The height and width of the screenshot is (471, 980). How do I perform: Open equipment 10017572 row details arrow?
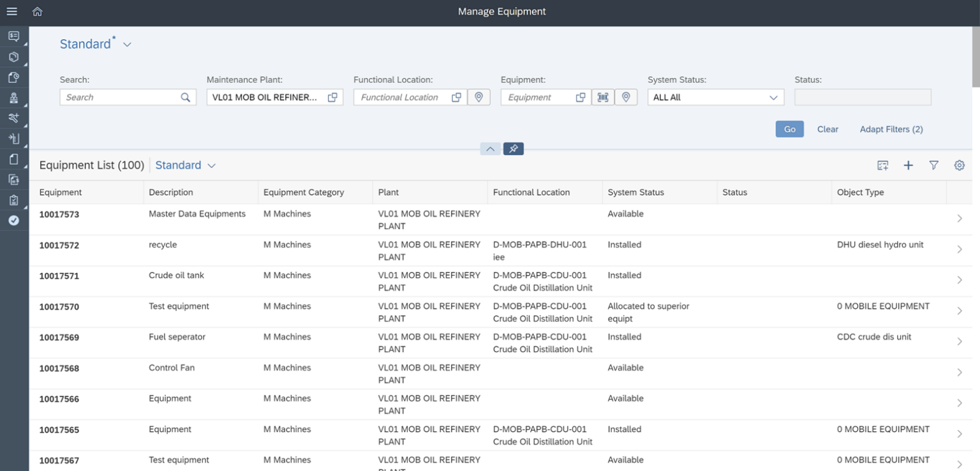tap(960, 250)
